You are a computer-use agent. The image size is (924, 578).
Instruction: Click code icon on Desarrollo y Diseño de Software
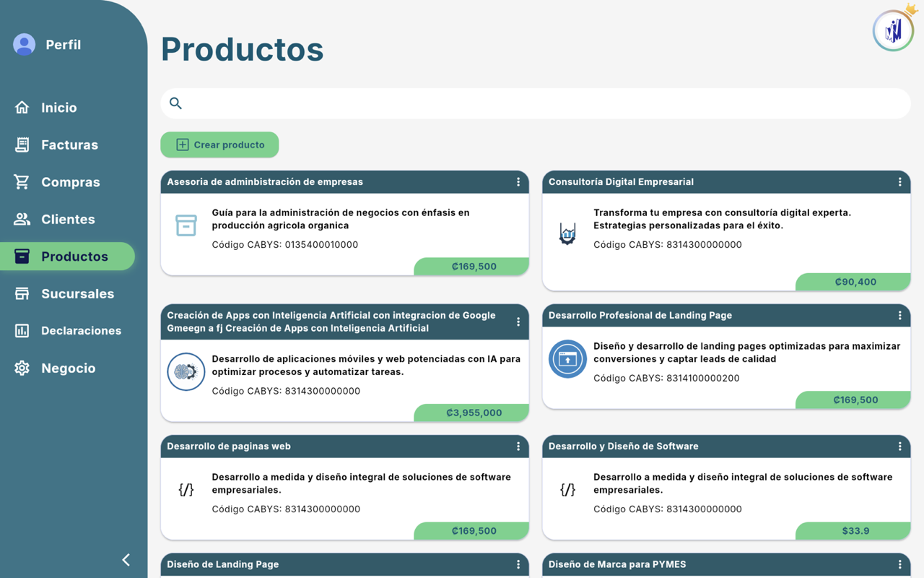pos(568,490)
